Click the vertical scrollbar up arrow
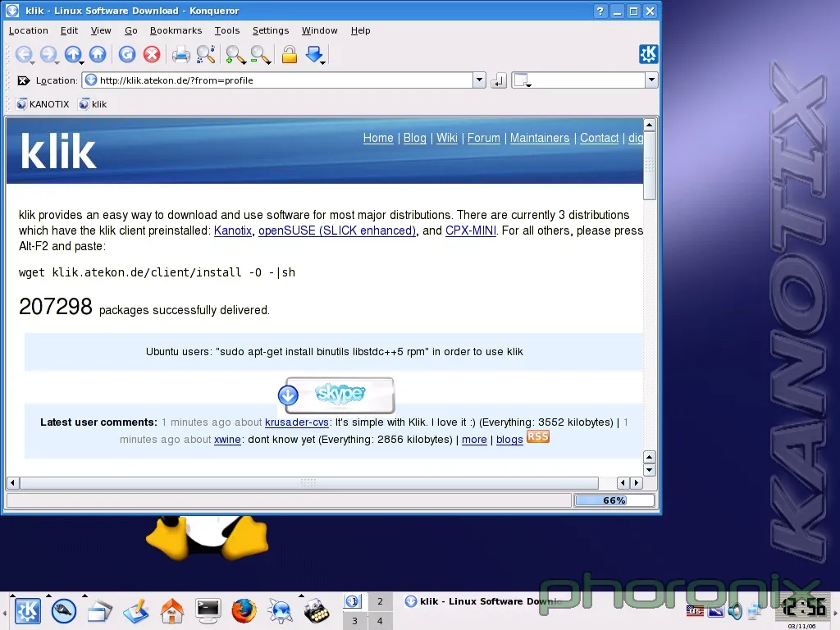This screenshot has height=630, width=840. tap(650, 125)
